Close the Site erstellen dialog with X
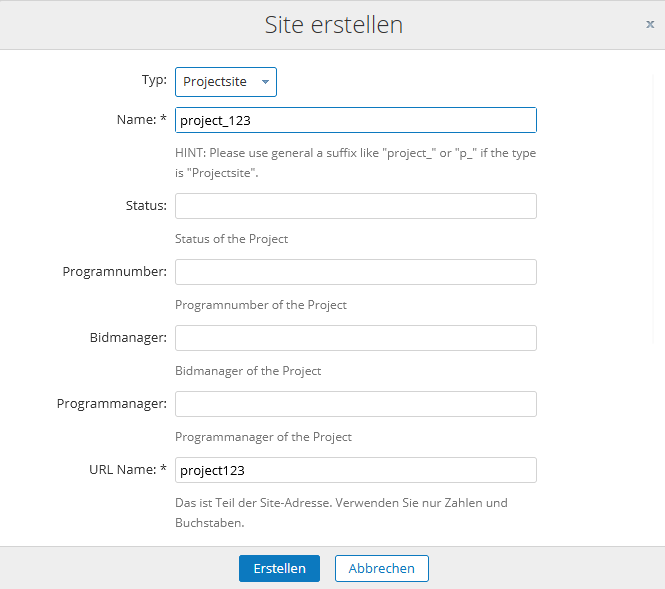665x589 pixels. 650,24
